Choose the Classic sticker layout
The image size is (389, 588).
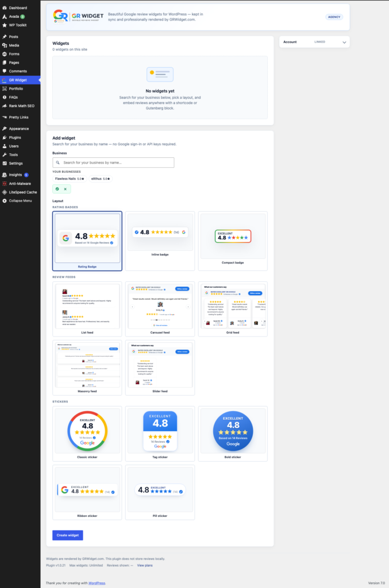tap(87, 434)
